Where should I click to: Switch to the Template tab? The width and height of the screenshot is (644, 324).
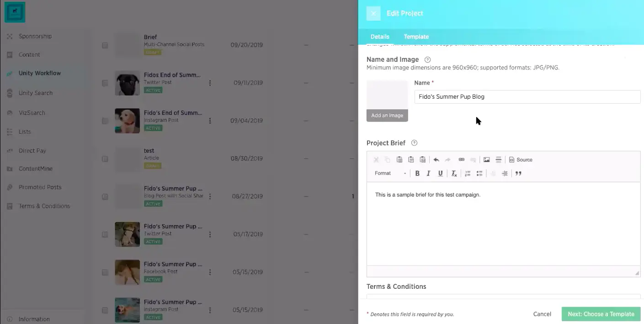click(416, 37)
